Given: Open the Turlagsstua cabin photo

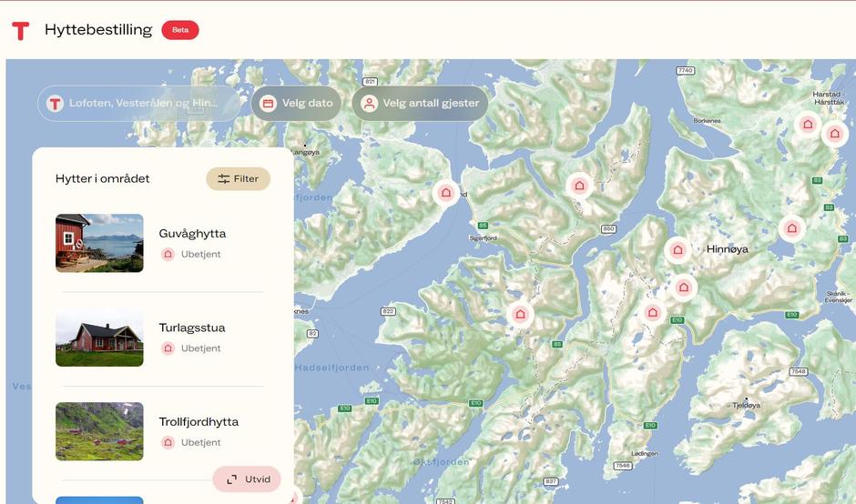Looking at the screenshot, I should [99, 338].
